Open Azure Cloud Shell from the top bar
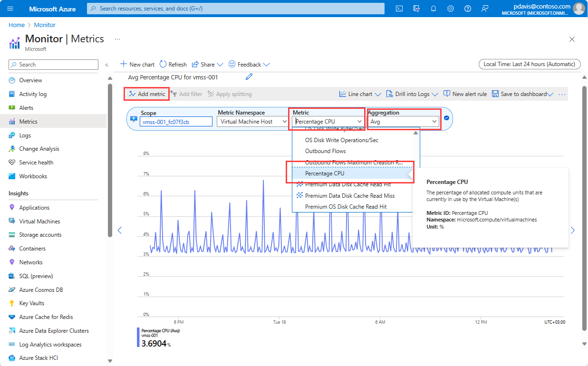Screen dimensions: 588x366 coord(399,8)
